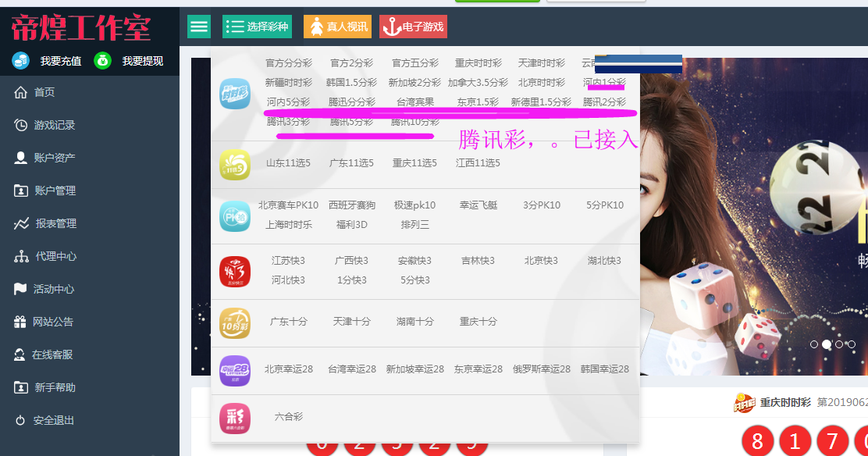Select 重庆时时彩 in the lottery list
868x456 pixels.
coord(478,63)
